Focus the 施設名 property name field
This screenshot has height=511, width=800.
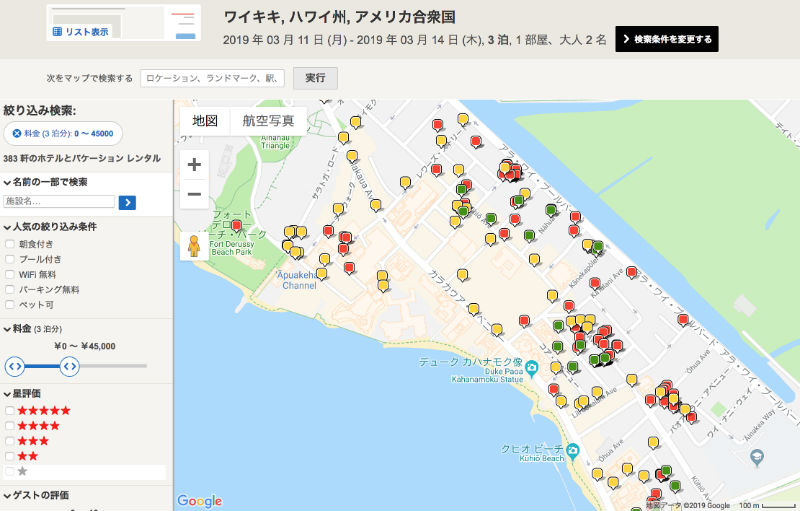coord(59,201)
